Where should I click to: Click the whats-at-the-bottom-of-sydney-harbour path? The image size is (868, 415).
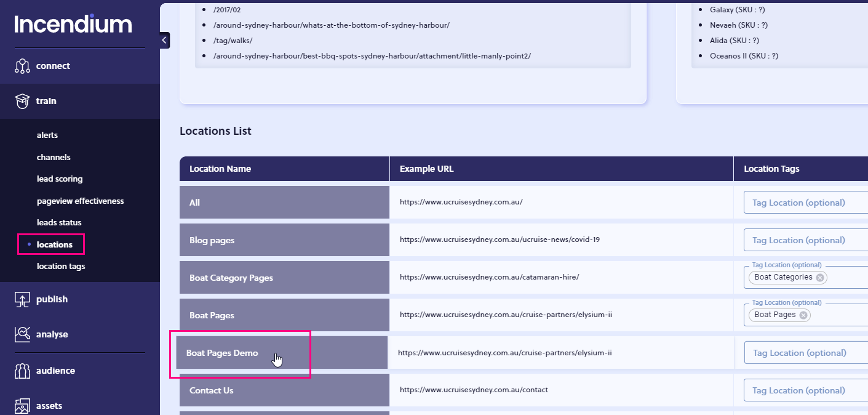click(332, 25)
